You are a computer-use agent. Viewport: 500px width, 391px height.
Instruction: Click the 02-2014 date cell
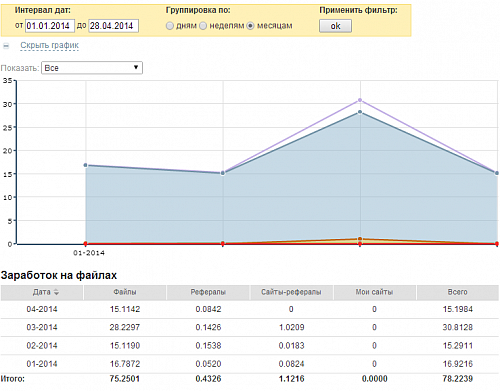pyautogui.click(x=42, y=346)
